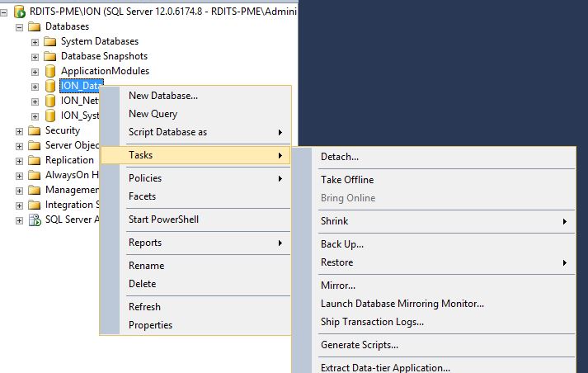The image size is (588, 373).
Task: Choose New Query in the context menu
Action: (153, 114)
